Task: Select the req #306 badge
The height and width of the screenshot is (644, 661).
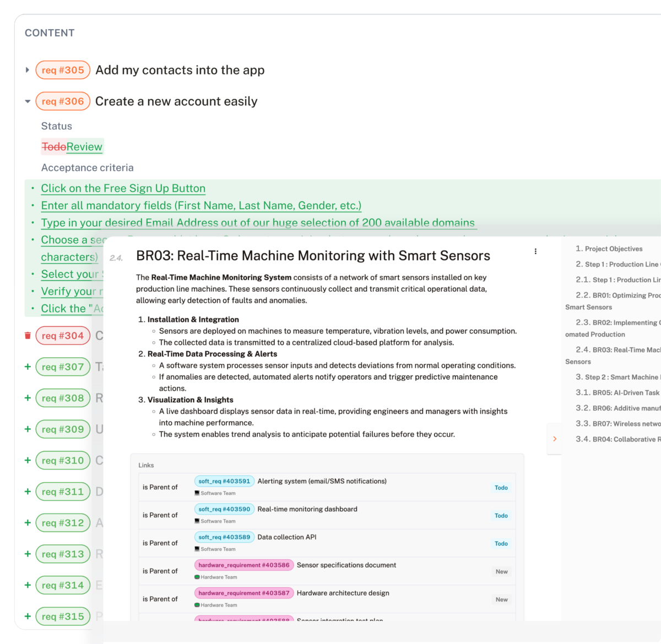Action: (63, 101)
